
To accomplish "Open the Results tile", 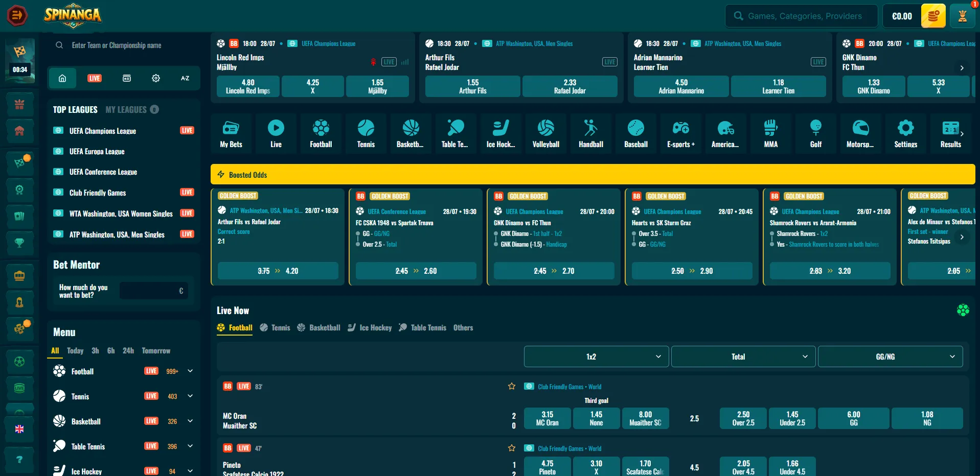I will pos(950,133).
